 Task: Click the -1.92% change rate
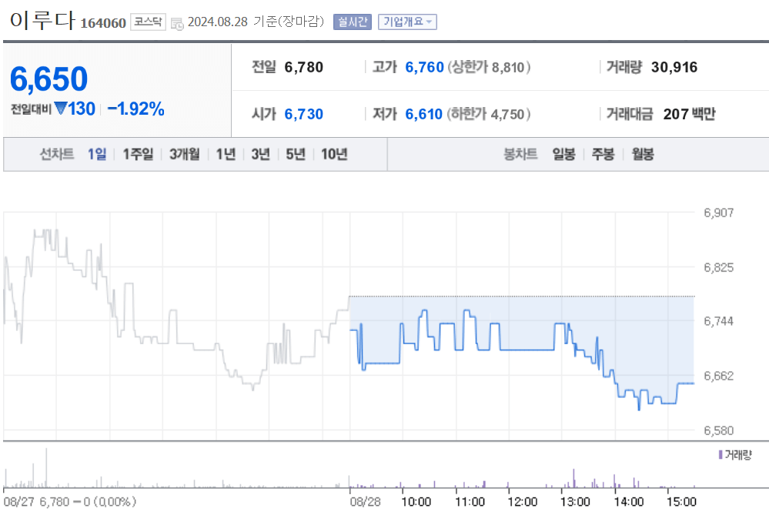(135, 109)
